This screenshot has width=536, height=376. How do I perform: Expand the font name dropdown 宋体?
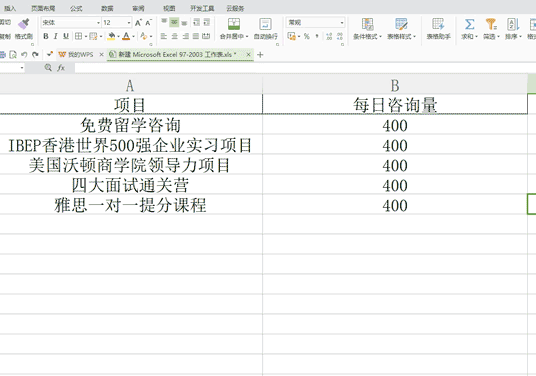pyautogui.click(x=98, y=23)
